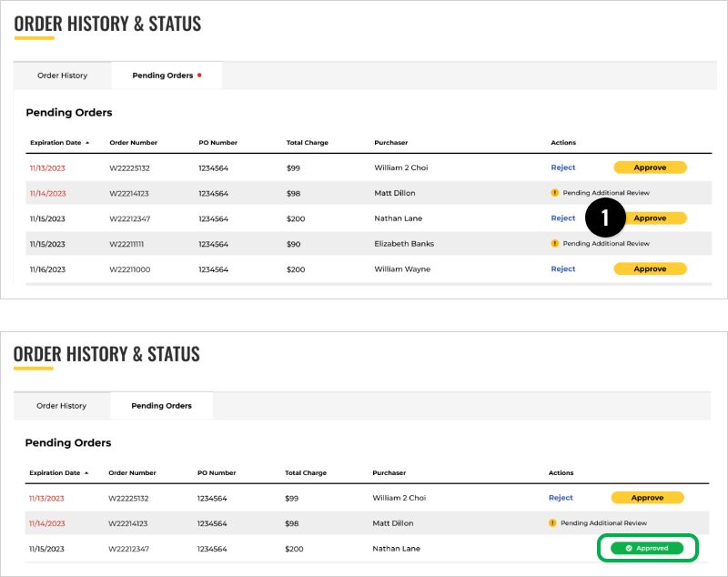Select Pending Orders tab in upper panel

pos(167,76)
